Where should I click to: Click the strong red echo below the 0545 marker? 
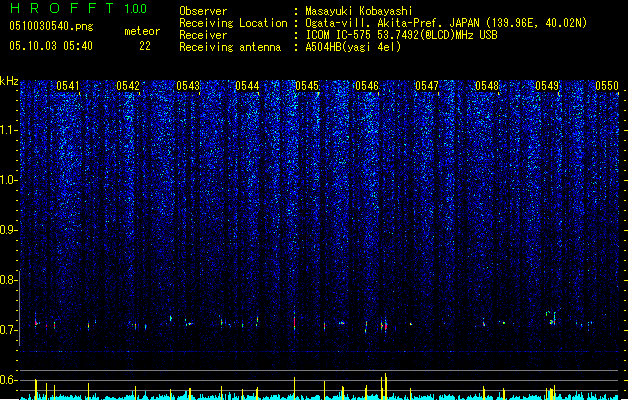coord(294,322)
